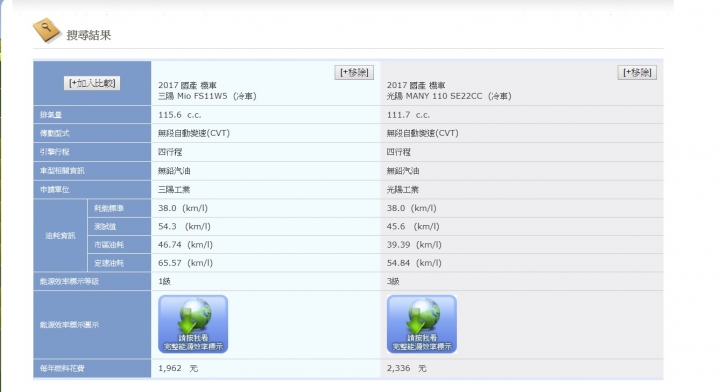Click 三陽 Mio FS11W5 model name
Screen dimensions: 720x392
point(207,96)
